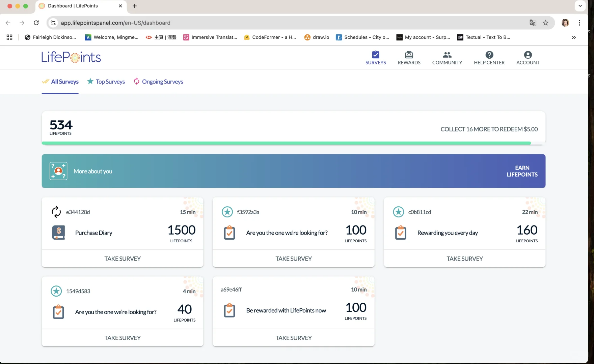The width and height of the screenshot is (594, 364).
Task: Click the clipboard icon for Be rewarded with LifePoints
Action: tap(230, 310)
